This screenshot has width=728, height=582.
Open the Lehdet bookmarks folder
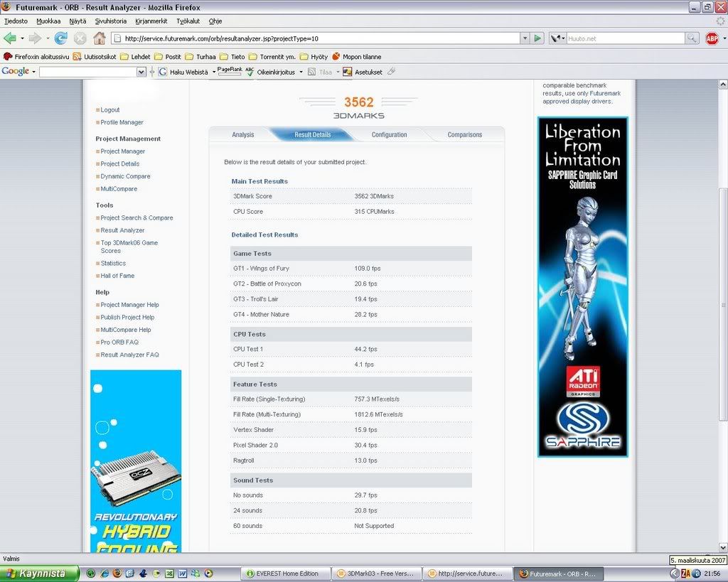(x=135, y=57)
